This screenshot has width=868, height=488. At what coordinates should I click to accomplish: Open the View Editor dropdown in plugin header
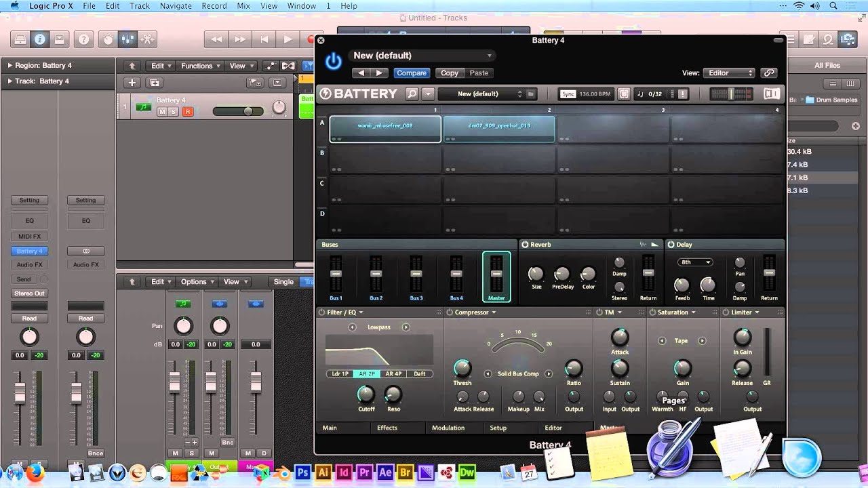[730, 73]
